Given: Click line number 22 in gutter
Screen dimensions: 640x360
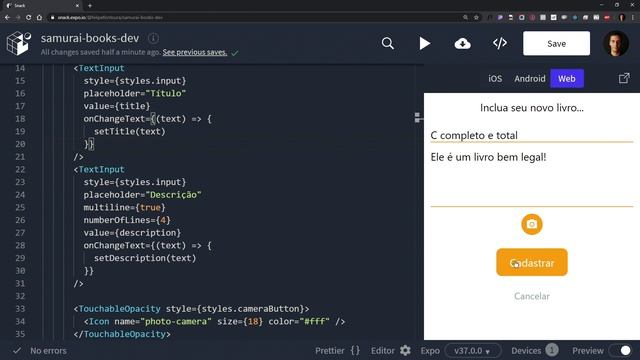Looking at the screenshot, I should tap(20, 169).
